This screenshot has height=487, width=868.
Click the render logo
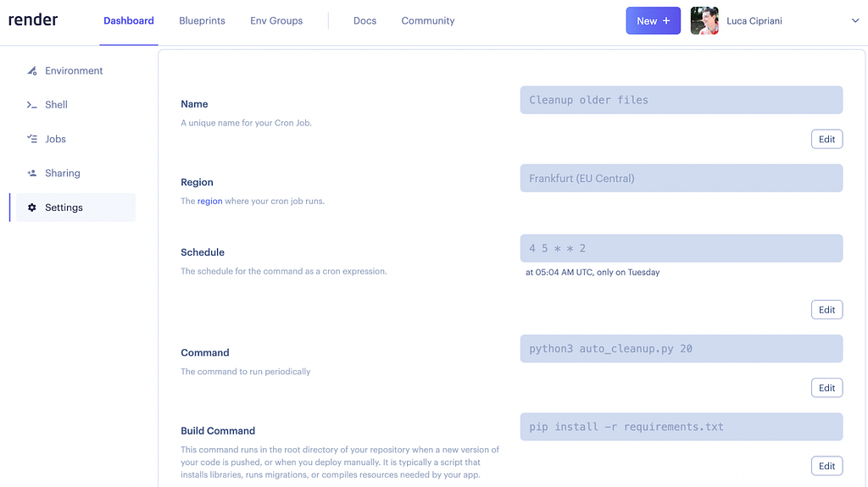pos(33,20)
